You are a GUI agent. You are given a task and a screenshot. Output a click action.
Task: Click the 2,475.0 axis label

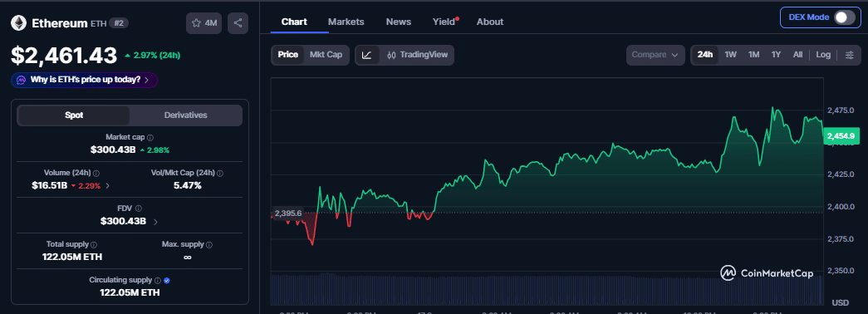coord(841,110)
